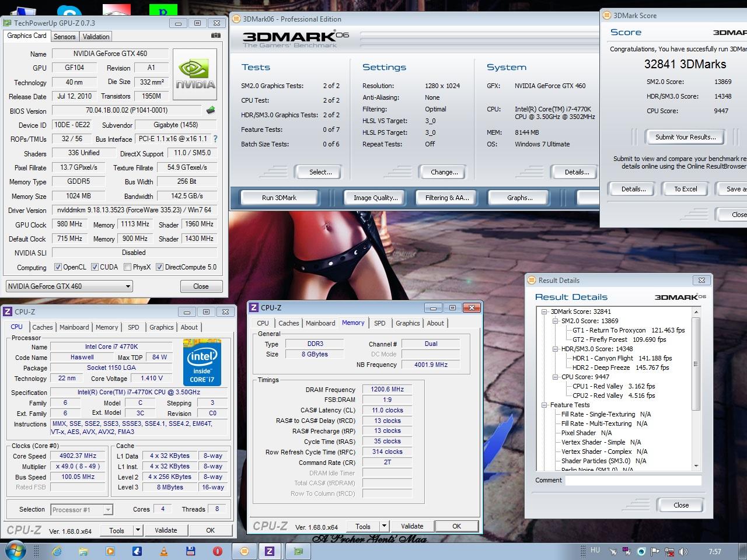Select CPU2 - Red Valley result row

tap(613, 395)
